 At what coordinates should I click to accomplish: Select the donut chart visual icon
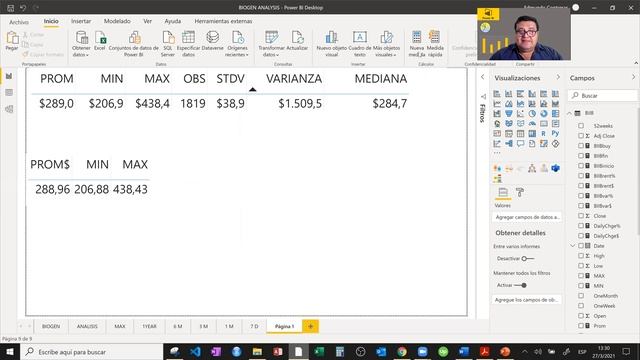[544, 114]
